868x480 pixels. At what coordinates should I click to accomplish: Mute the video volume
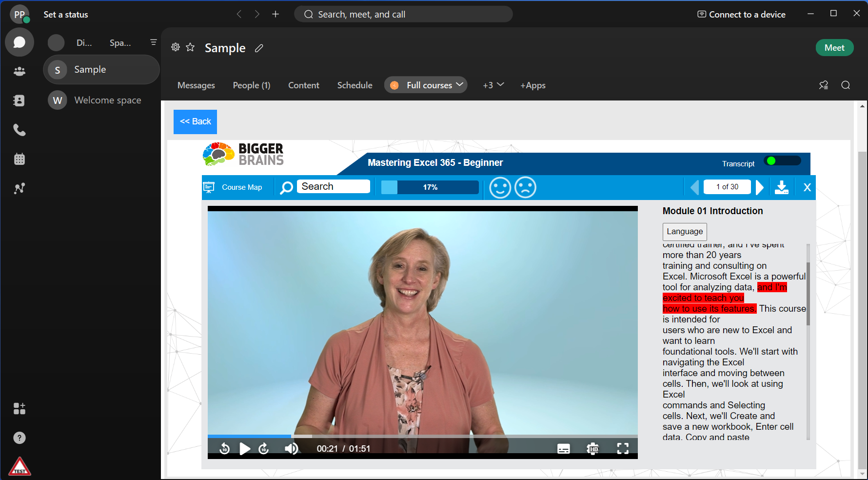tap(291, 448)
